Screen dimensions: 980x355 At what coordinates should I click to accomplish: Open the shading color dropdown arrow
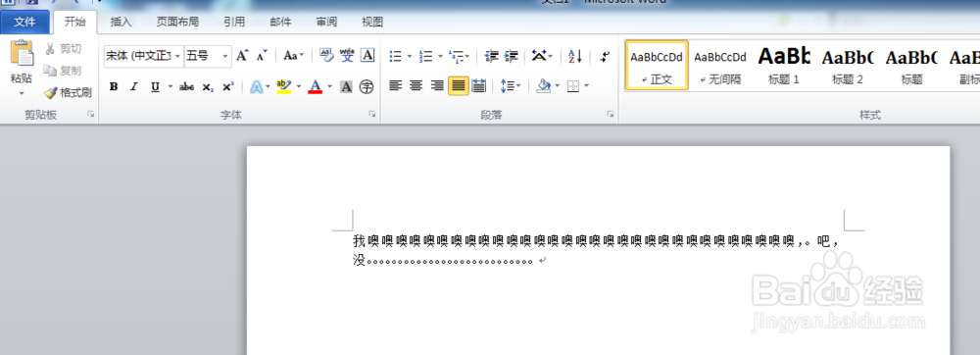coord(557,86)
